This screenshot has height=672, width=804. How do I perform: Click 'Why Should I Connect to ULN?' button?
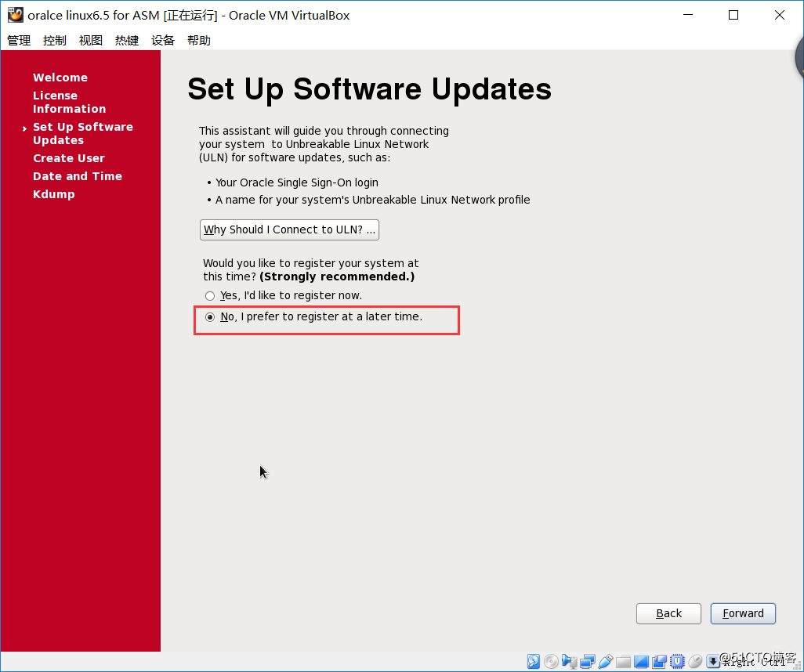point(289,229)
